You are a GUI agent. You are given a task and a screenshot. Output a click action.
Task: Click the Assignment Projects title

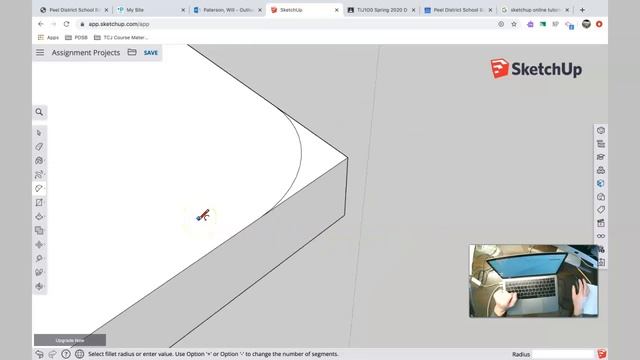click(86, 53)
